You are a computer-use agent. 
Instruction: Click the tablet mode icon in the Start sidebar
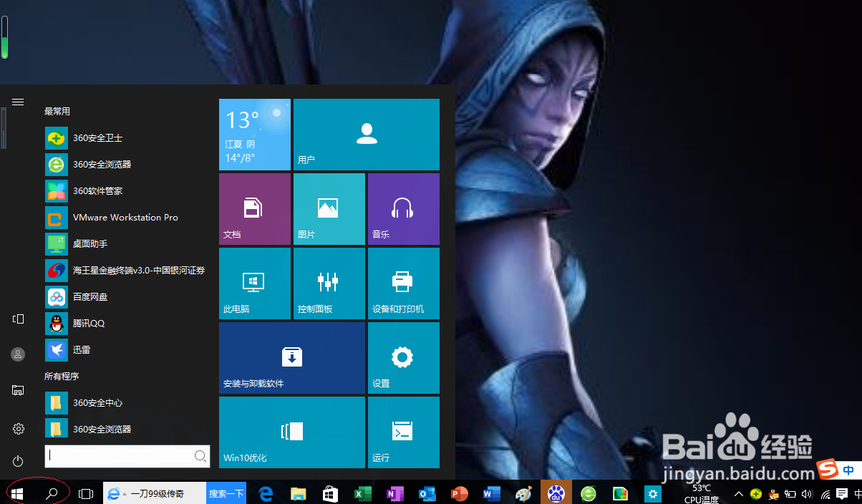(19, 319)
